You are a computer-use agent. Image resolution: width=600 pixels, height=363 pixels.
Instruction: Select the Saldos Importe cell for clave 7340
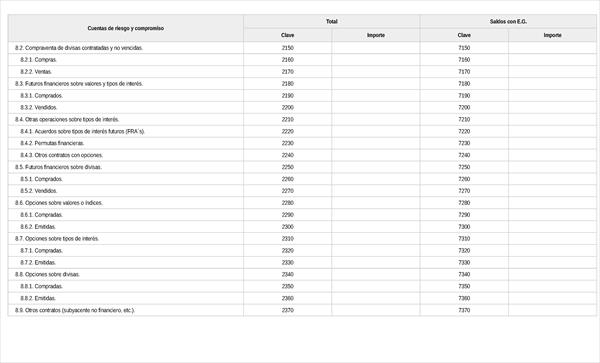[552, 274]
